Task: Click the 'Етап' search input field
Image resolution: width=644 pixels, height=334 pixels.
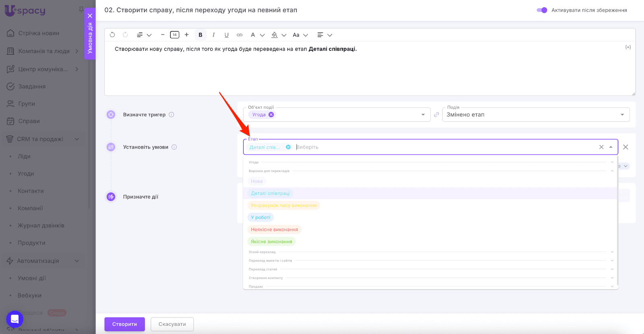Action: pyautogui.click(x=443, y=147)
